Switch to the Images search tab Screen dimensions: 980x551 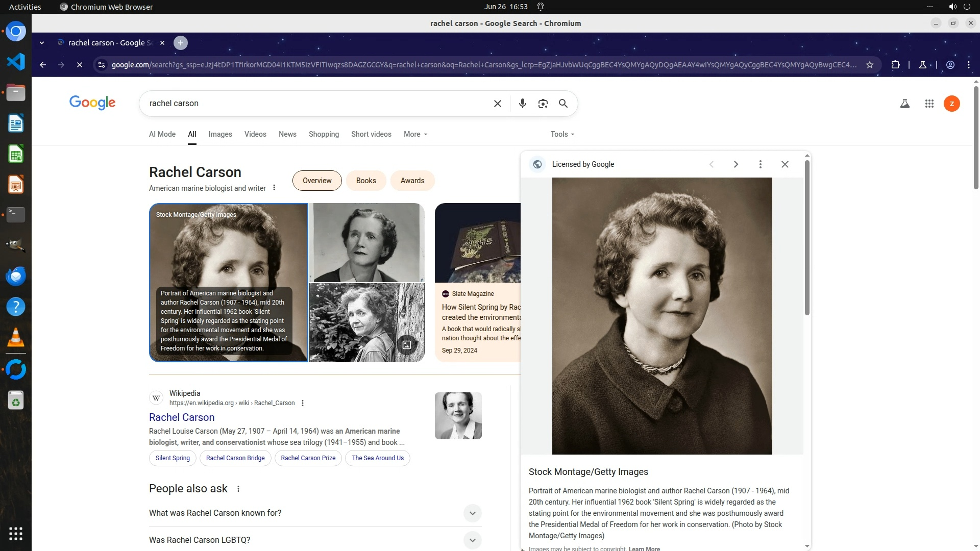click(220, 134)
